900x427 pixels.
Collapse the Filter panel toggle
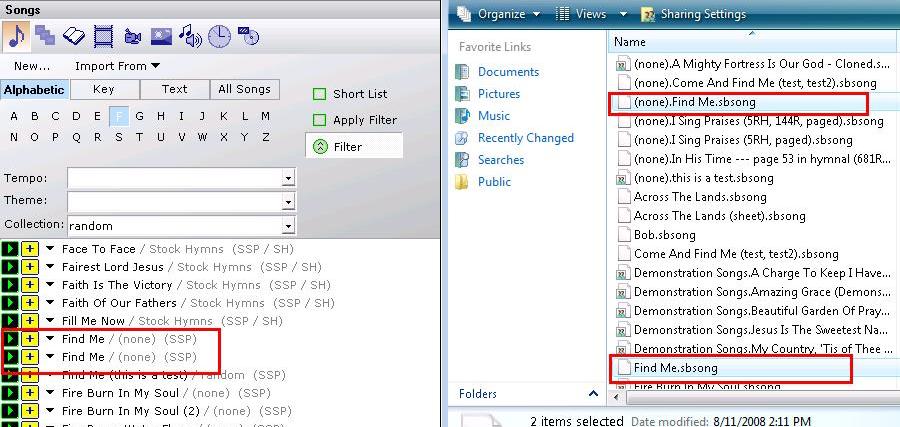coord(320,146)
